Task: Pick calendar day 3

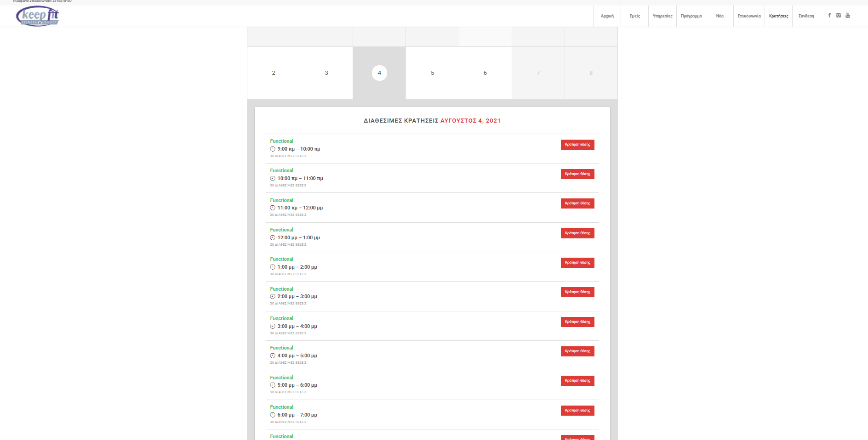Action: click(326, 73)
